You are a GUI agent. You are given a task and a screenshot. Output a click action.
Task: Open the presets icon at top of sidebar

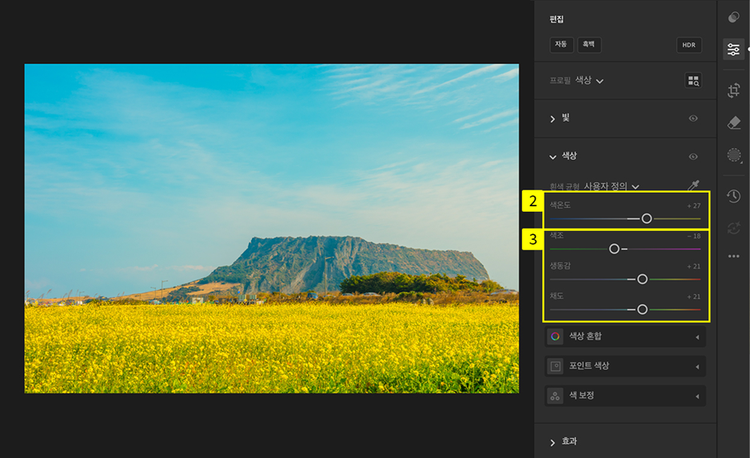click(733, 17)
